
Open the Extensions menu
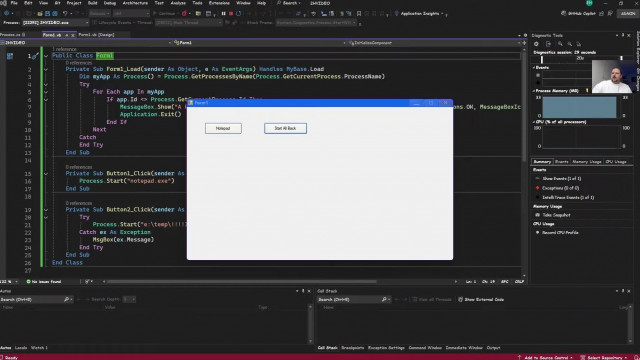(x=219, y=3)
